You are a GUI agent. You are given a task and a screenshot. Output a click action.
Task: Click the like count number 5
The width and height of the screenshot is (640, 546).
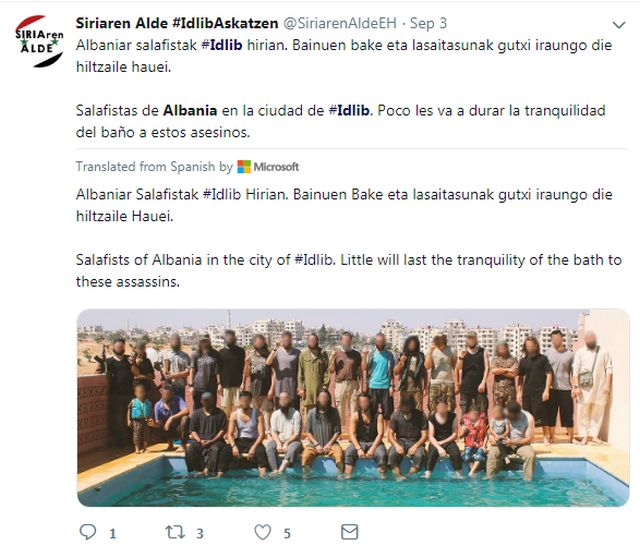pos(287,533)
